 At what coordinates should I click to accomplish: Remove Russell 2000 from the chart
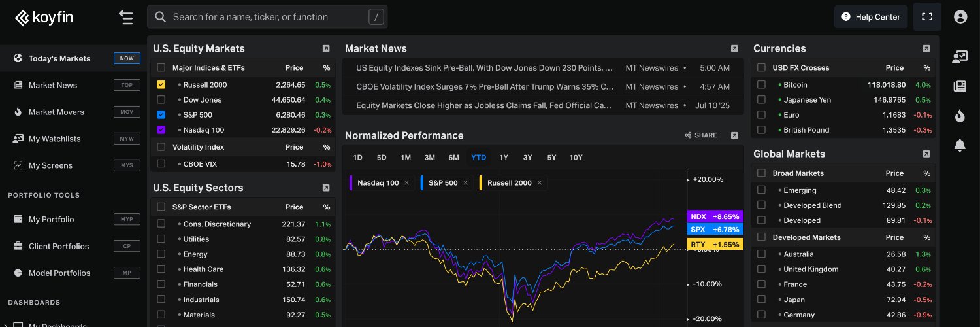coord(539,183)
